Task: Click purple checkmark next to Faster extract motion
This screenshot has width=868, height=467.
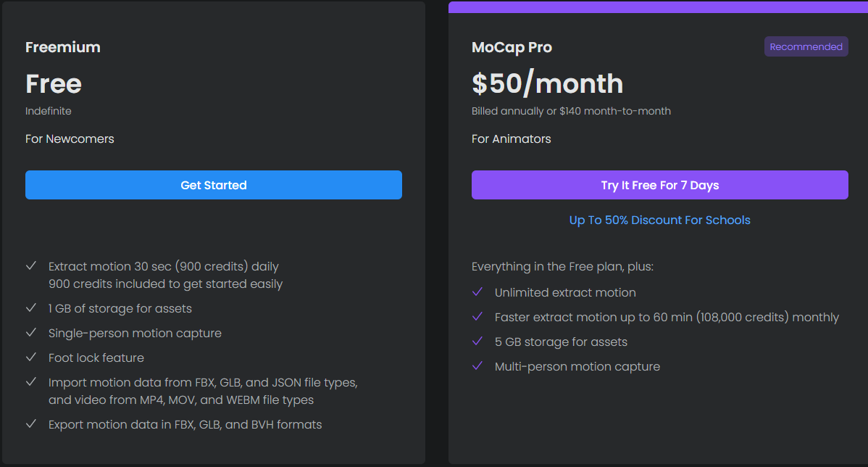Action: (477, 316)
